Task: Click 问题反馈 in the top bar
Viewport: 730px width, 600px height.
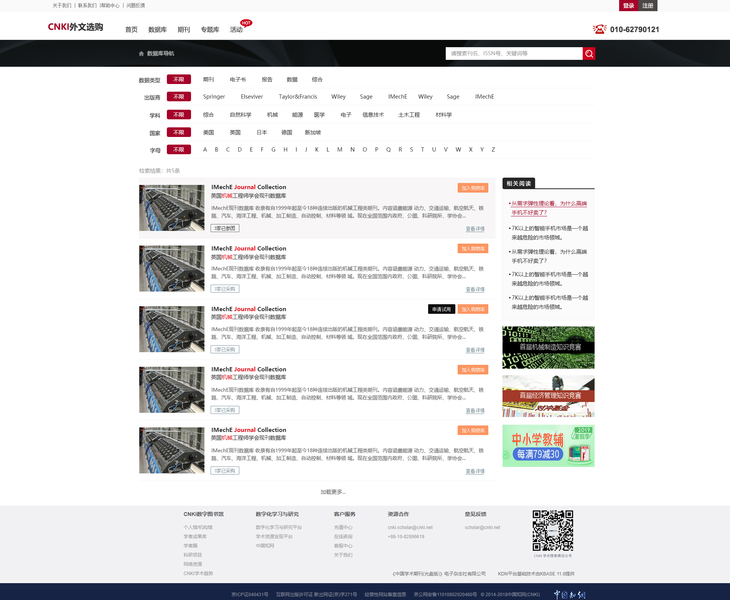Action: 135,6
